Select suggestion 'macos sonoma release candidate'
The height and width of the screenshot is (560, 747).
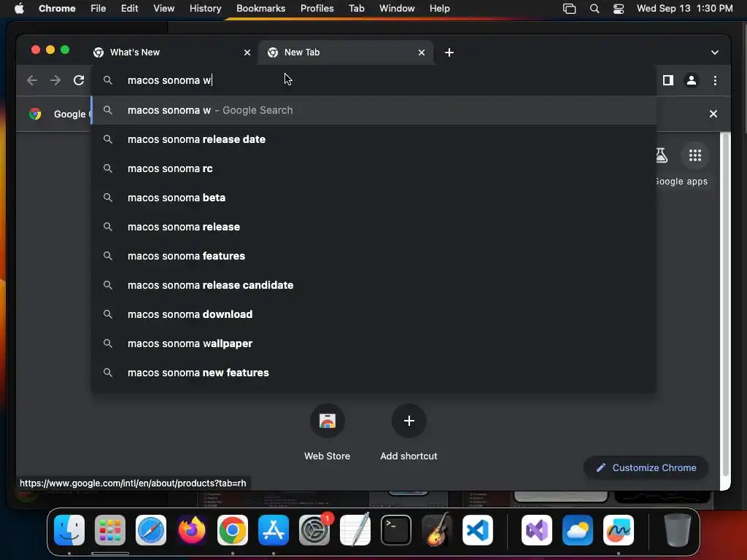[374, 285]
